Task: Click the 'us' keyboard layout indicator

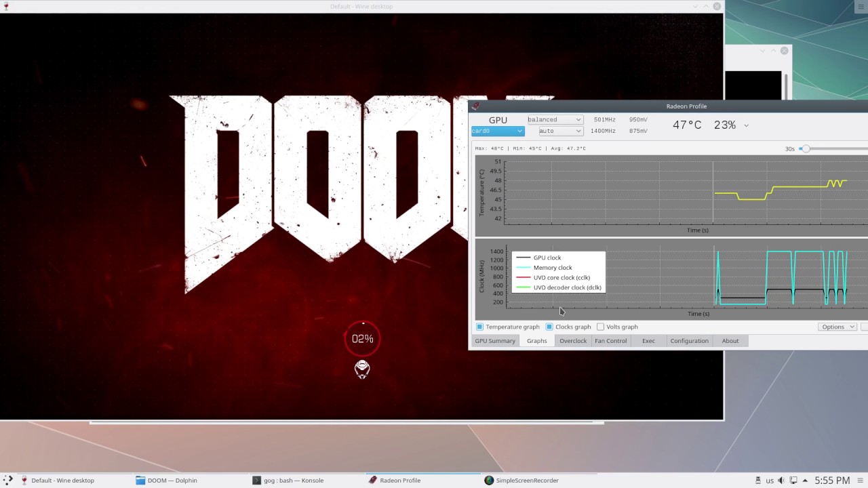Action: [x=770, y=481]
